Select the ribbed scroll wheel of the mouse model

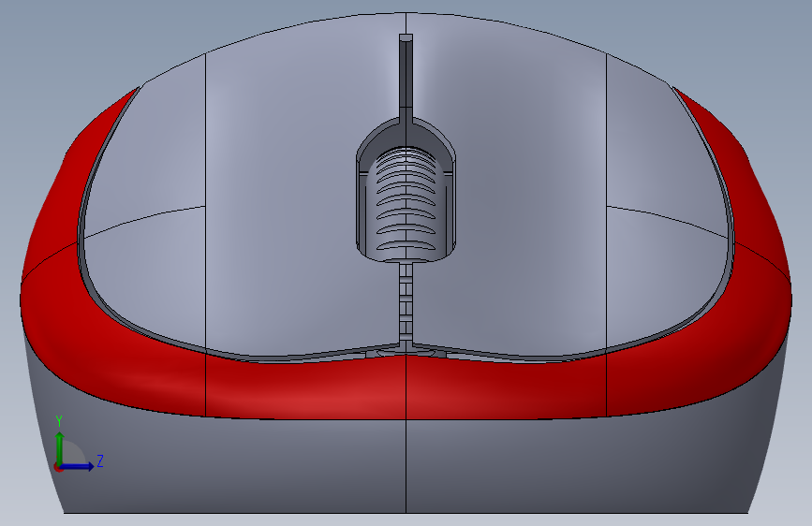coord(406,203)
